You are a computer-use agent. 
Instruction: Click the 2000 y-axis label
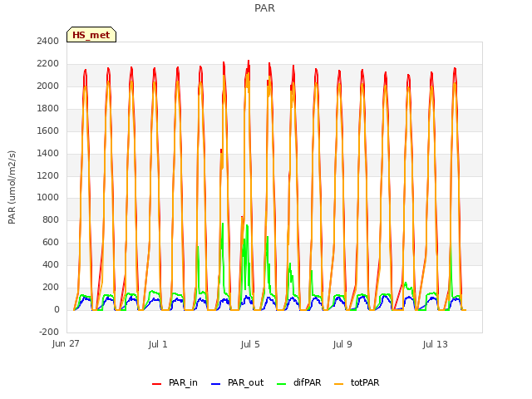tap(48, 86)
